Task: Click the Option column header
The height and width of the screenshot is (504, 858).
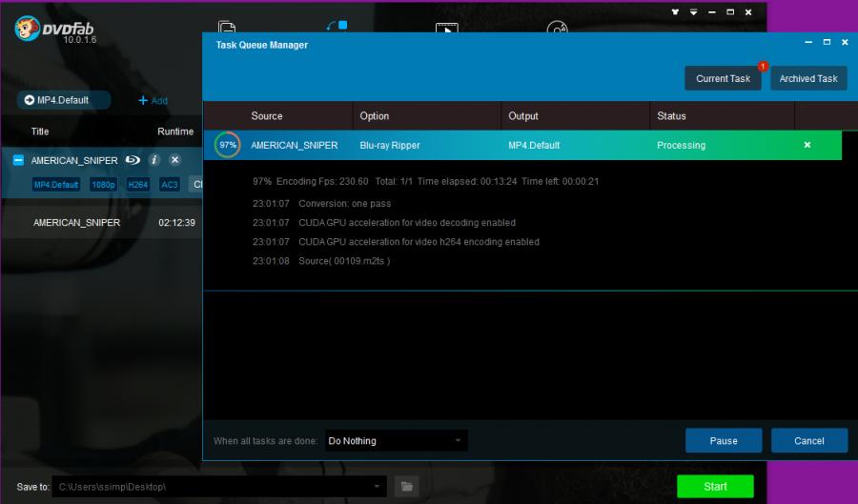Action: click(x=375, y=116)
